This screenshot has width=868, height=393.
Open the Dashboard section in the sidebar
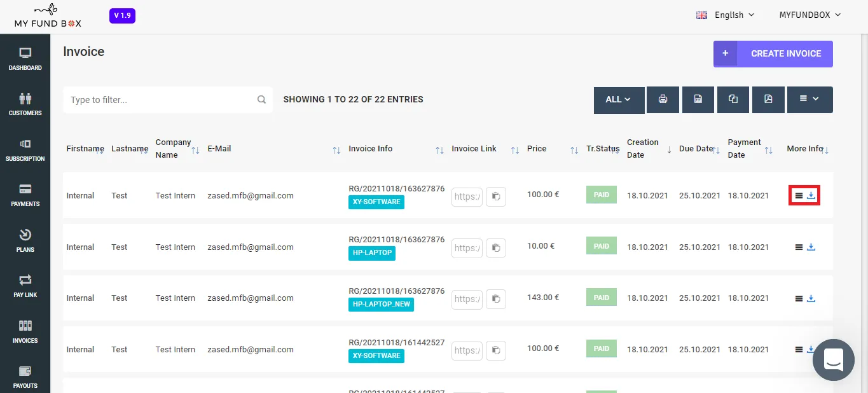click(x=25, y=59)
